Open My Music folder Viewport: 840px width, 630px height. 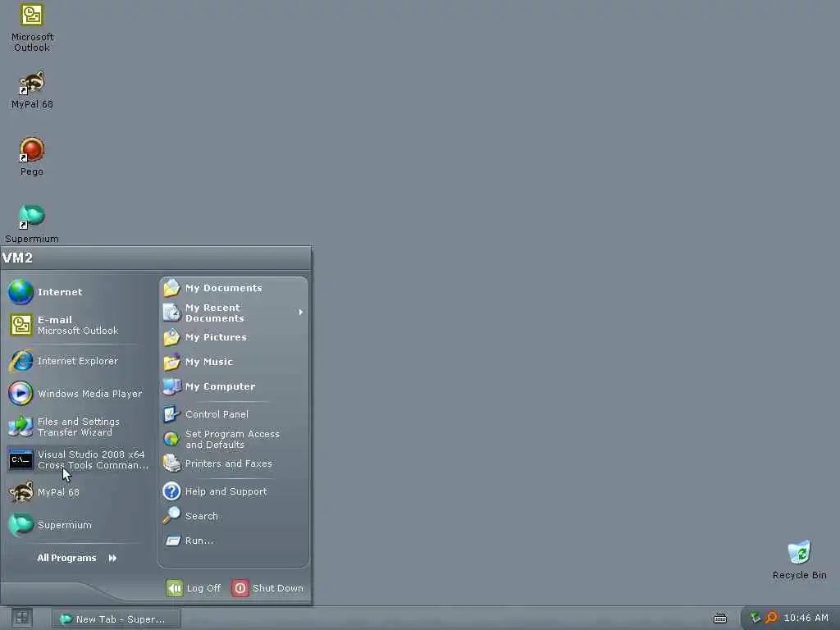click(x=234, y=362)
